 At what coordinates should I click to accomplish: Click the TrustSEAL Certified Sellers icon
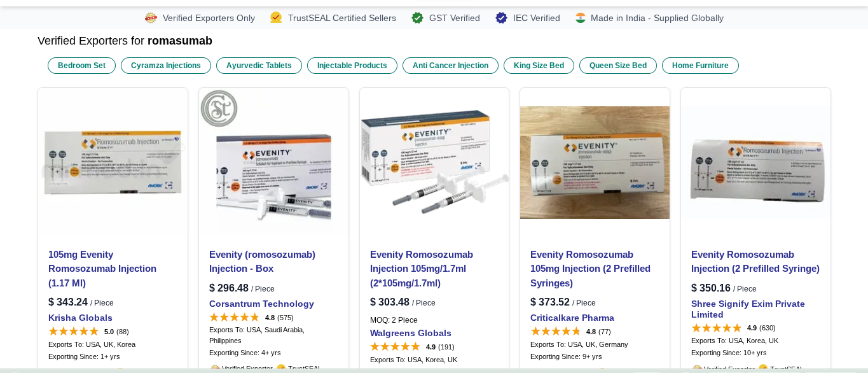276,18
